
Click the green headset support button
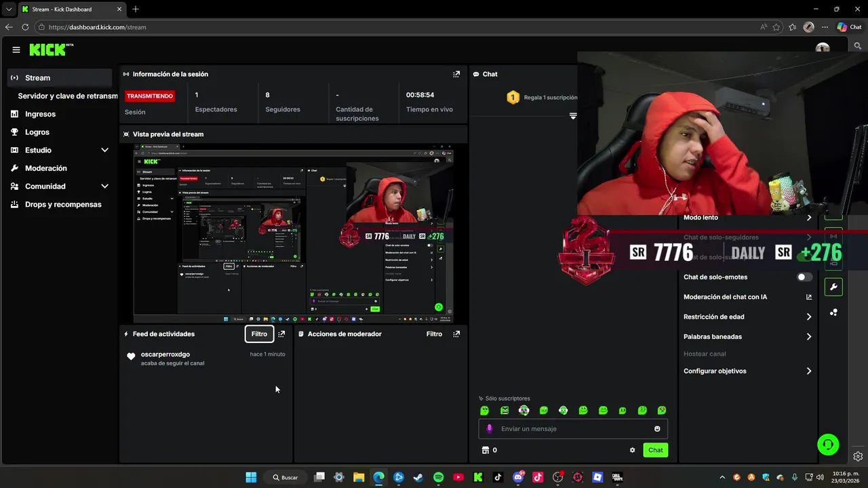tap(828, 445)
